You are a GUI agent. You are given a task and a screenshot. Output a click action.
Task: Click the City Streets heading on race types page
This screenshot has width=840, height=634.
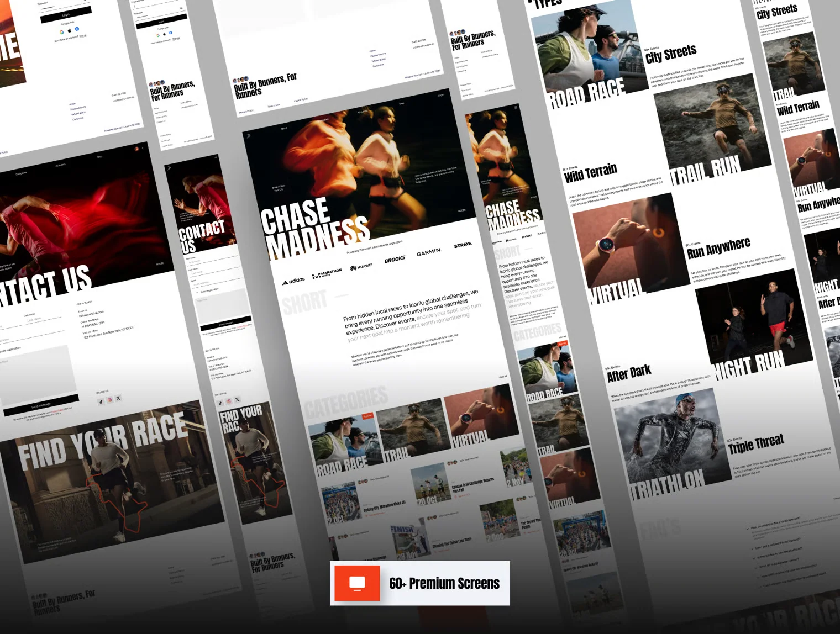click(x=671, y=54)
